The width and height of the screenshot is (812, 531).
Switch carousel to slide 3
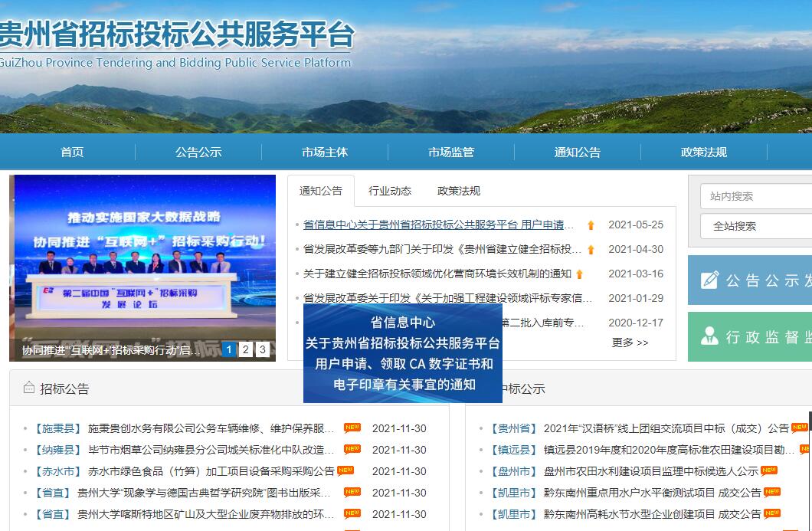point(262,349)
